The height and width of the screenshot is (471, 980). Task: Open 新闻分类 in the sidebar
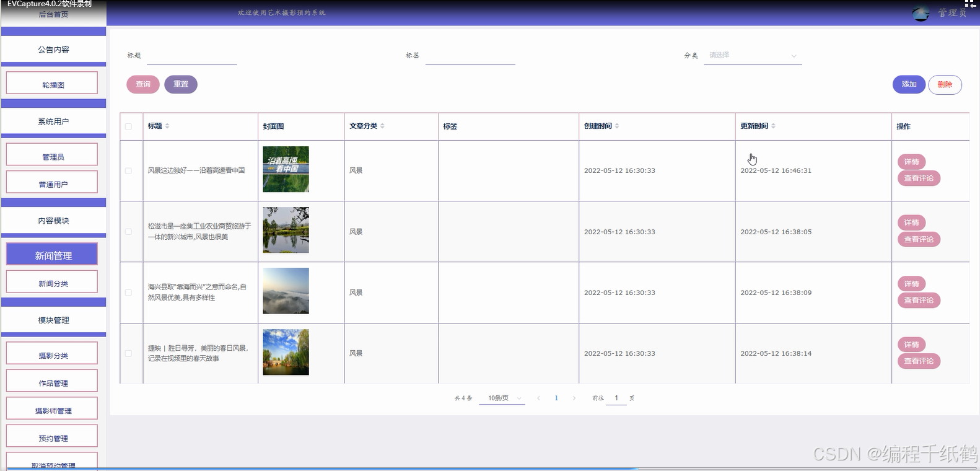tap(52, 281)
